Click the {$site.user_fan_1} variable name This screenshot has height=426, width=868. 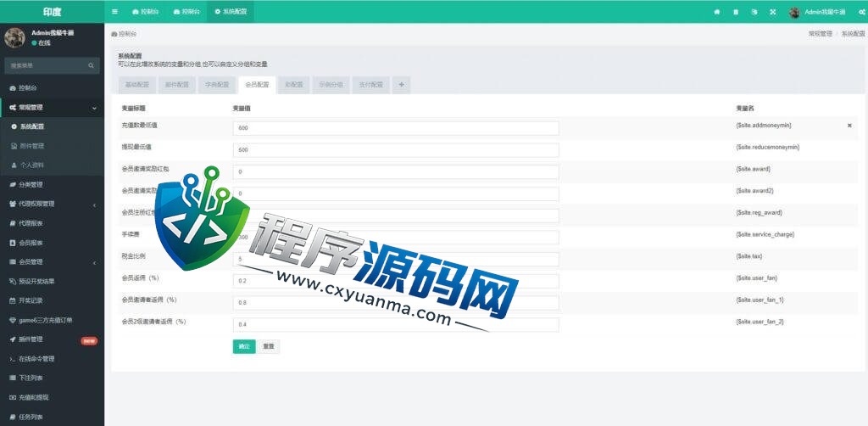[759, 300]
